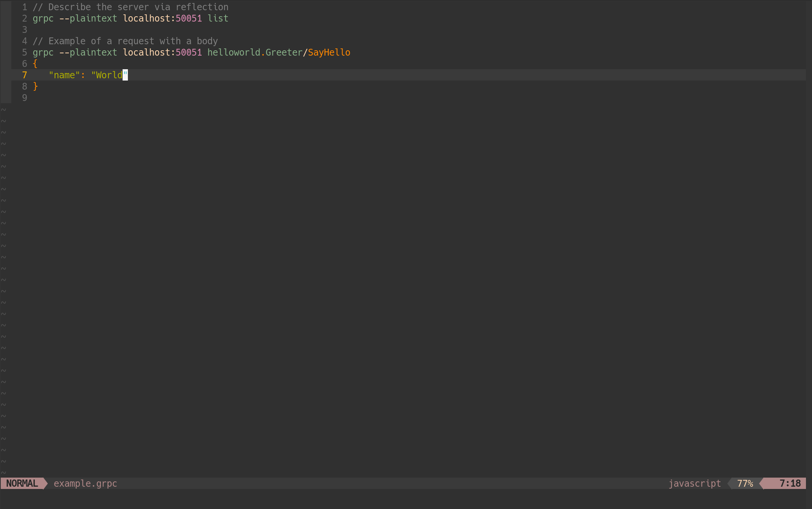Click the comment about reflection on line 1
The height and width of the screenshot is (509, 812).
131,7
